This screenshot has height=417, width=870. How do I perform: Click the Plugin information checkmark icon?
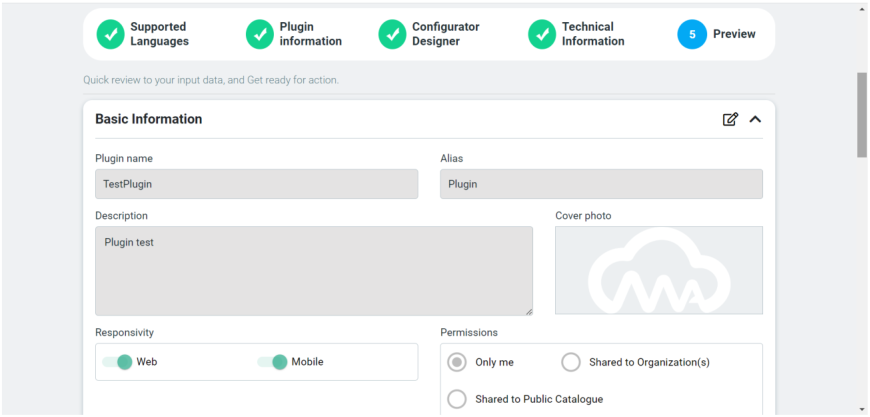[x=260, y=34]
